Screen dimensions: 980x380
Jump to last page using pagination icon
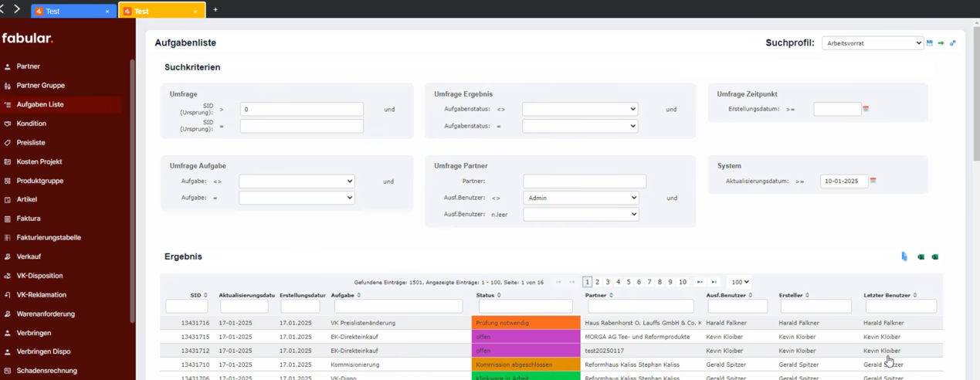[714, 282]
